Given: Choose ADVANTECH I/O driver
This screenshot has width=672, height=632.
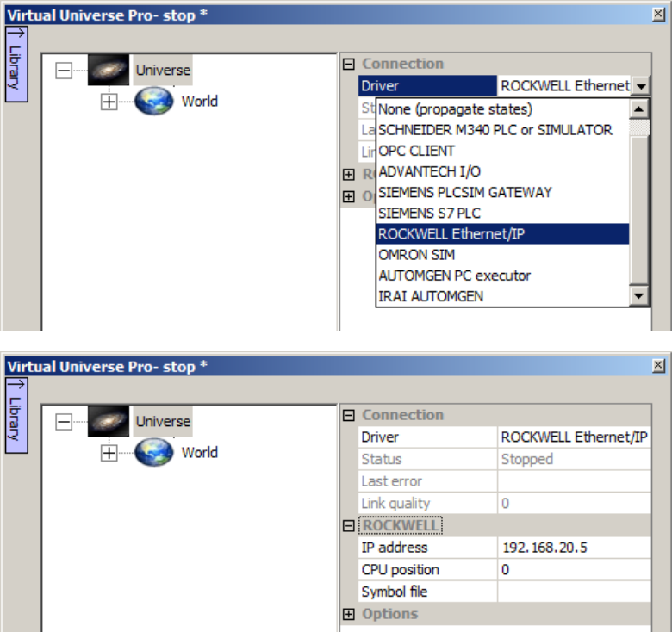Looking at the screenshot, I should [x=502, y=171].
